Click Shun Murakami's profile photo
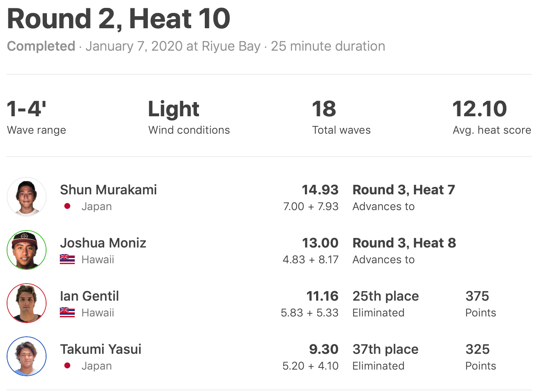 27,197
